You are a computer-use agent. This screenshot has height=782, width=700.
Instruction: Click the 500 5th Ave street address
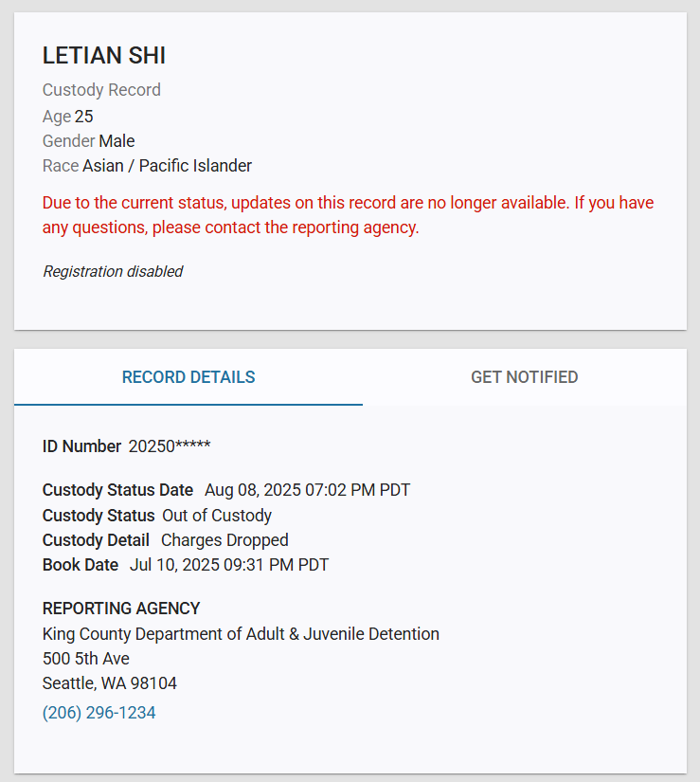coord(86,659)
